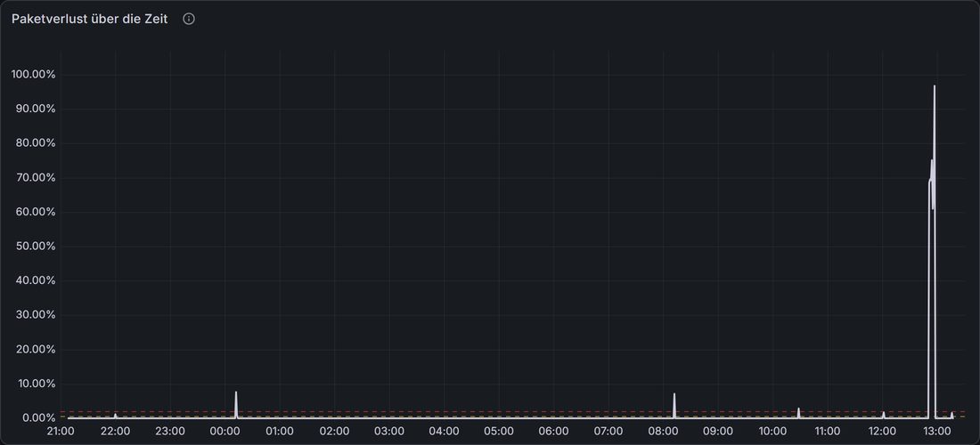The width and height of the screenshot is (980, 445).
Task: Click the 08:00 time axis label
Action: (663, 432)
